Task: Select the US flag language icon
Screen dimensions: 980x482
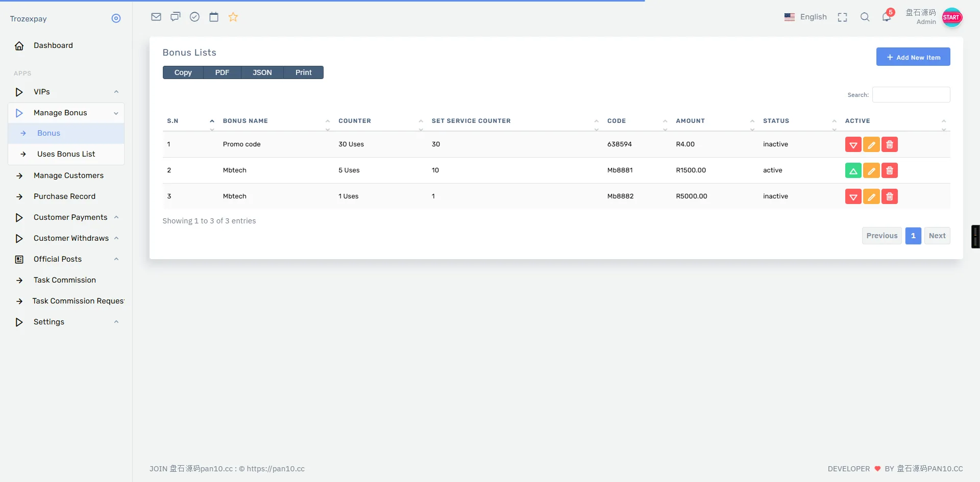Action: (x=790, y=17)
